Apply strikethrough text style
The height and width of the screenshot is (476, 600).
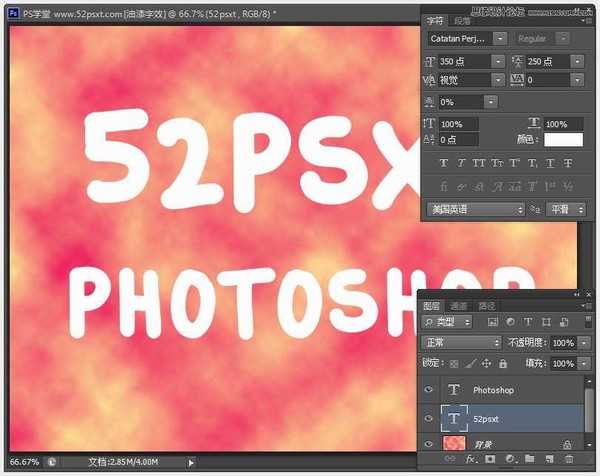click(x=567, y=163)
